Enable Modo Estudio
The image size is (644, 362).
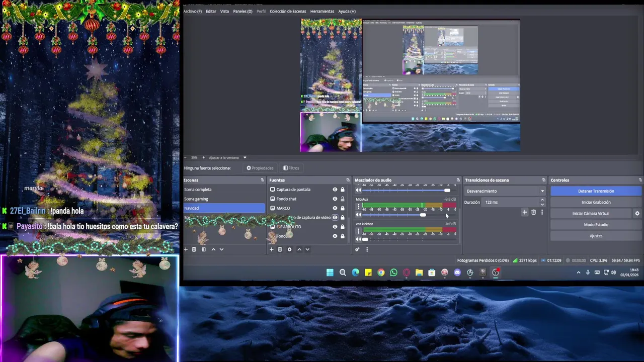[x=596, y=225]
